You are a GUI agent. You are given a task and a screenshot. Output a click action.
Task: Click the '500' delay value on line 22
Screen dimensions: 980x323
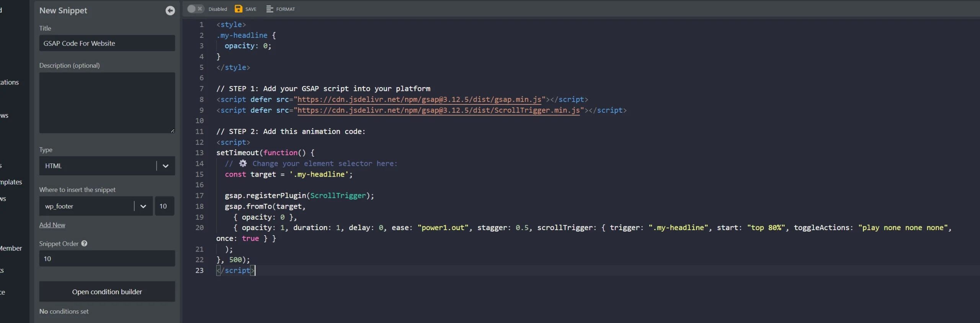pyautogui.click(x=235, y=260)
